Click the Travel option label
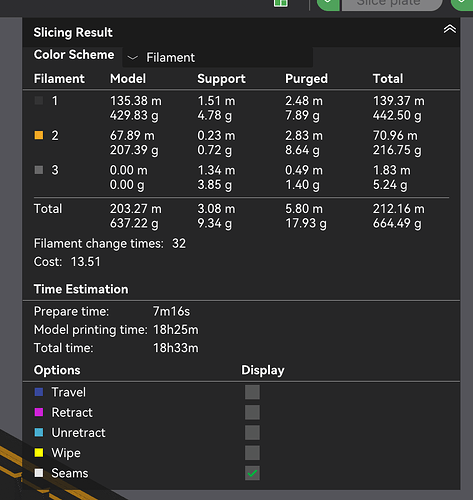 click(x=69, y=392)
